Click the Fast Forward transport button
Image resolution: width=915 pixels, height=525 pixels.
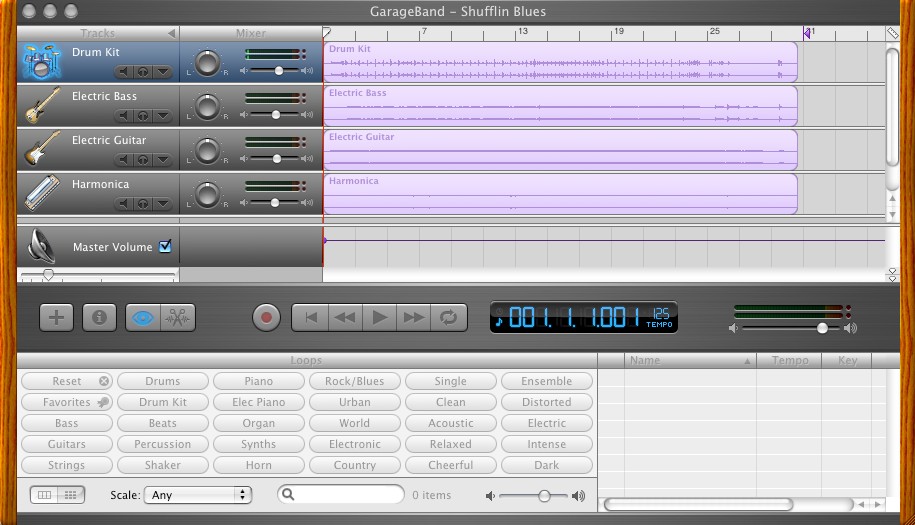[414, 318]
